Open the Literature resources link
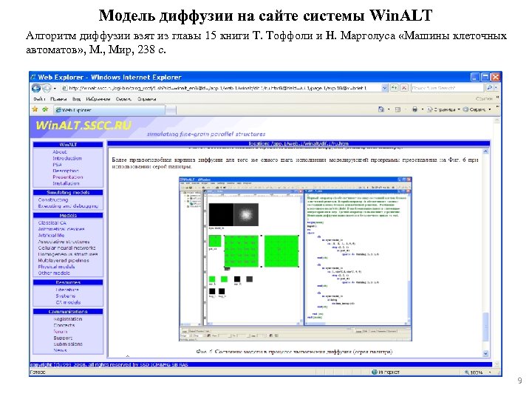The height and width of the screenshot is (399, 532). tap(67, 290)
